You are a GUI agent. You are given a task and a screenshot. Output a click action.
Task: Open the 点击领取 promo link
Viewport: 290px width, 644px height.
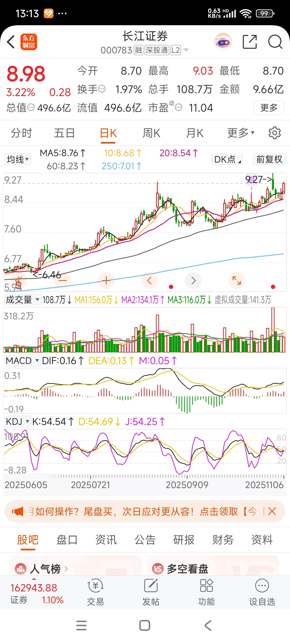(x=219, y=511)
